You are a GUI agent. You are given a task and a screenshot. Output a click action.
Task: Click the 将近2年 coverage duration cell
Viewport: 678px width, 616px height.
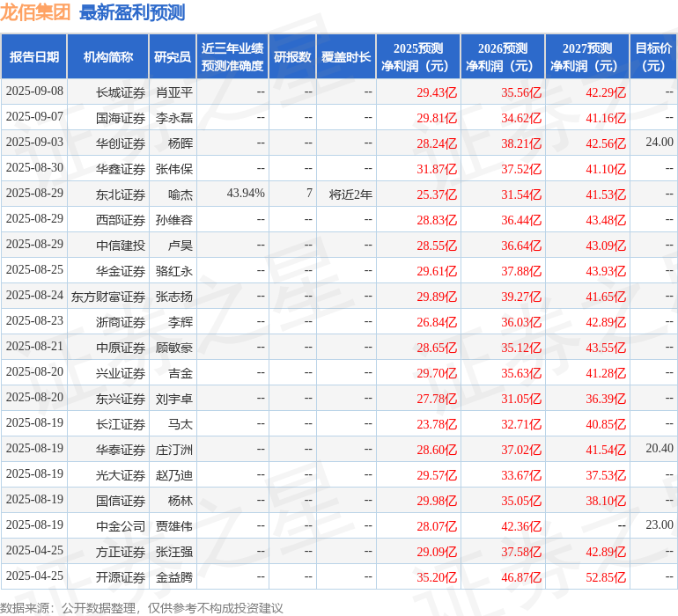350,194
